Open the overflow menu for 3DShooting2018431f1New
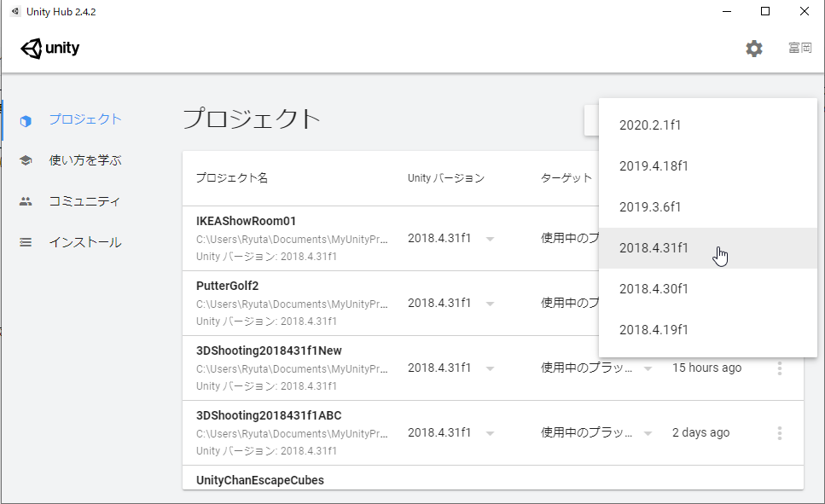The width and height of the screenshot is (825, 504). [779, 368]
